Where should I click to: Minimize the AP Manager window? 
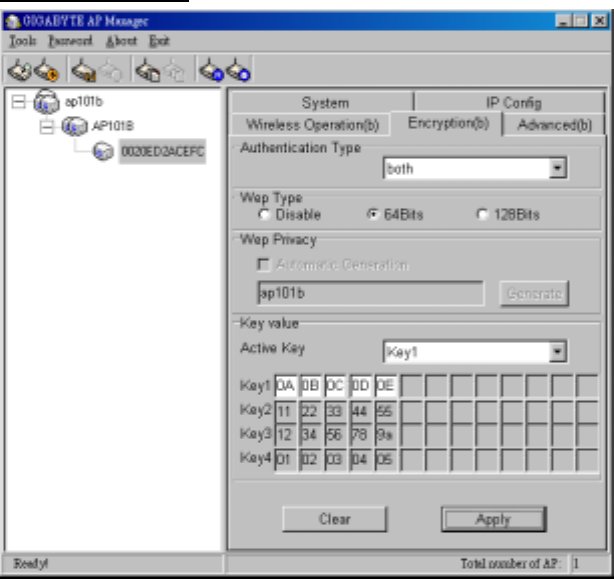[x=563, y=20]
